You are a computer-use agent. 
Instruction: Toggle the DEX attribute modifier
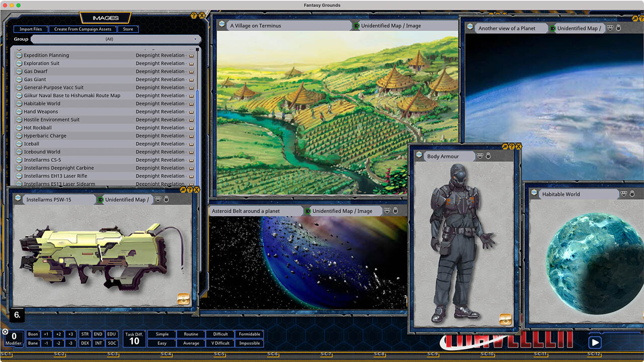tap(85, 343)
